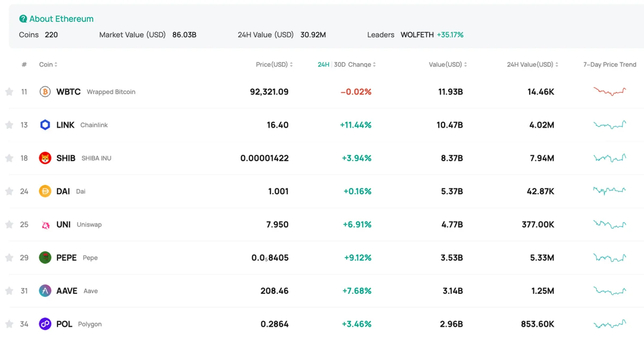This screenshot has height=340, width=644.
Task: Switch change column to 24H
Action: tap(323, 64)
